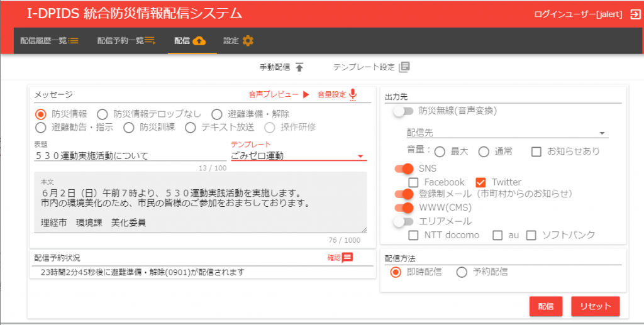The width and height of the screenshot is (644, 325).
Task: Click the リセット button
Action: pos(595,306)
